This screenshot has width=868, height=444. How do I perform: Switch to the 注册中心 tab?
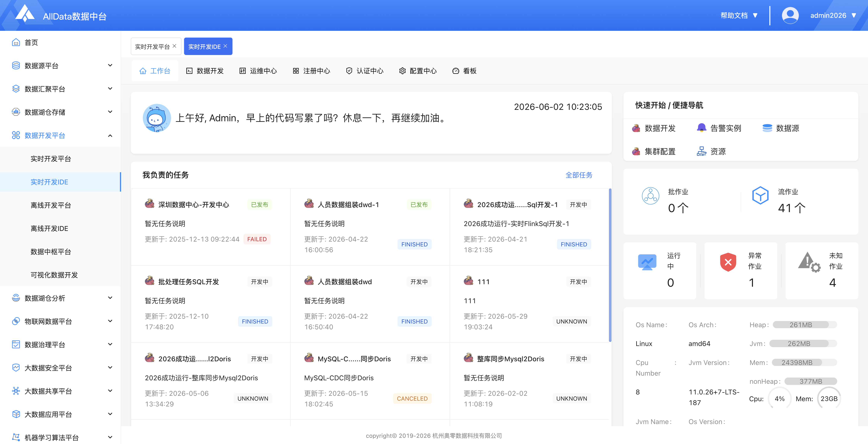311,71
